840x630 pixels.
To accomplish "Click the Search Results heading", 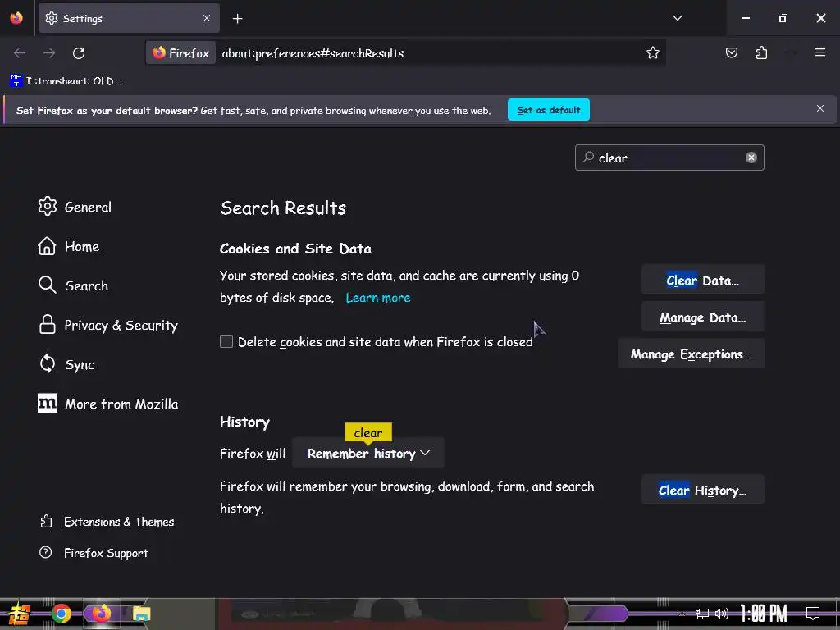I will tap(283, 208).
